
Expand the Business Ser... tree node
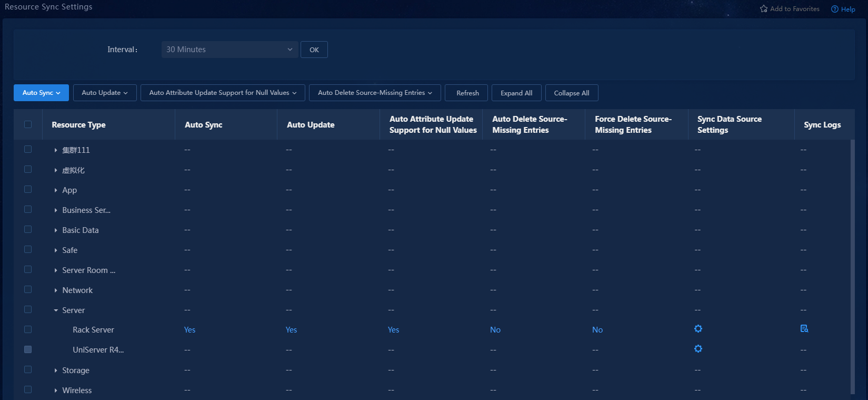[56, 210]
